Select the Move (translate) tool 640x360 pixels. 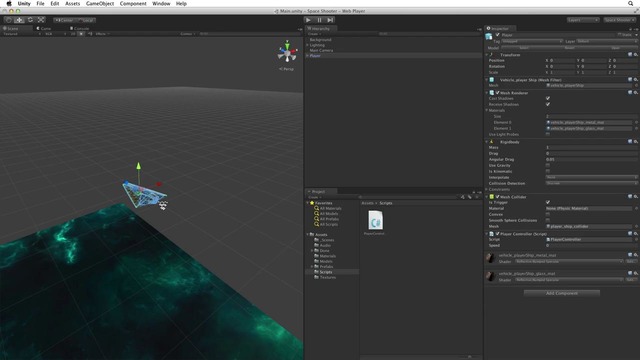pos(19,20)
